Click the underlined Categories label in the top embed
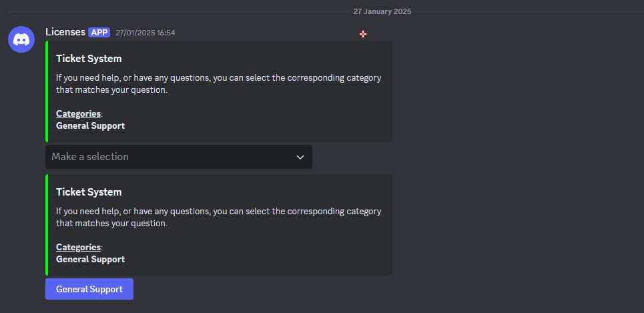Screen dimensions: 644x313 78,113
